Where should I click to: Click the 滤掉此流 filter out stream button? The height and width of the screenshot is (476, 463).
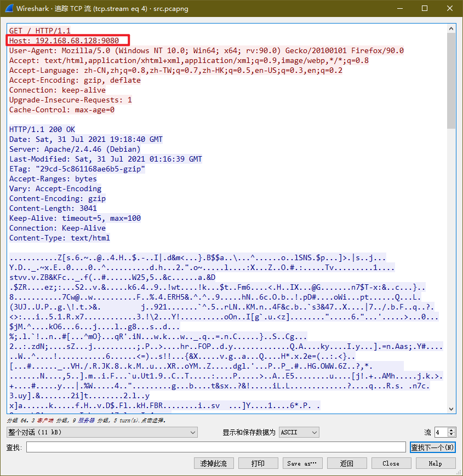tap(214, 463)
